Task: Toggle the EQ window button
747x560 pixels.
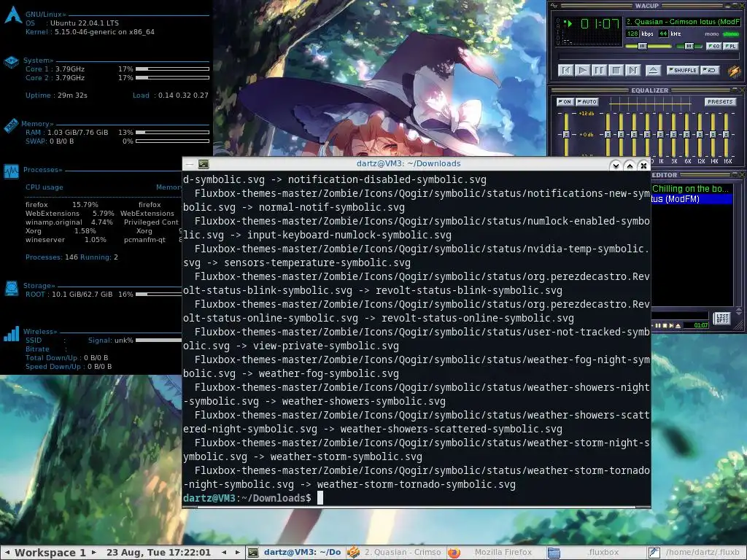Action: point(713,46)
